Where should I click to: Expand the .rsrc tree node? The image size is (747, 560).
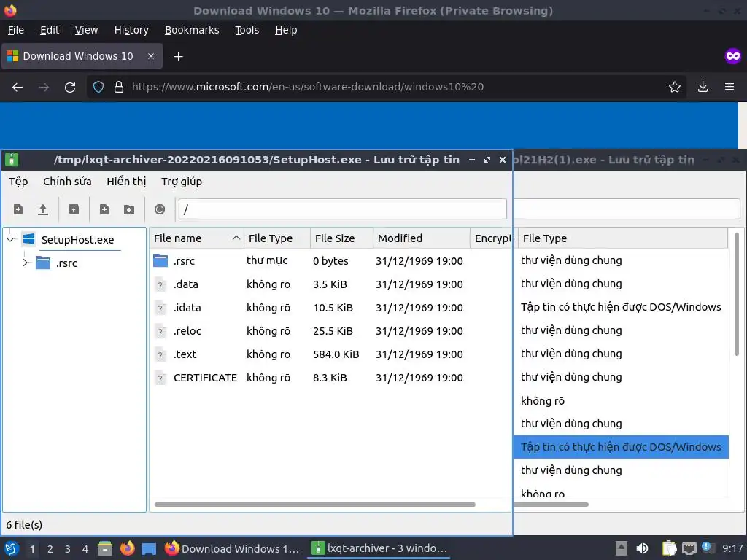coord(26,262)
